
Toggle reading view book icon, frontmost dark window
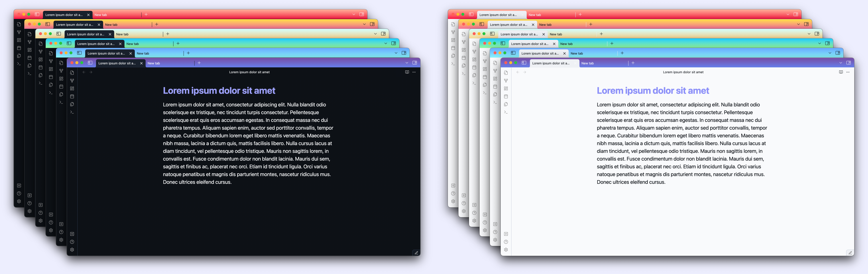[x=407, y=72]
